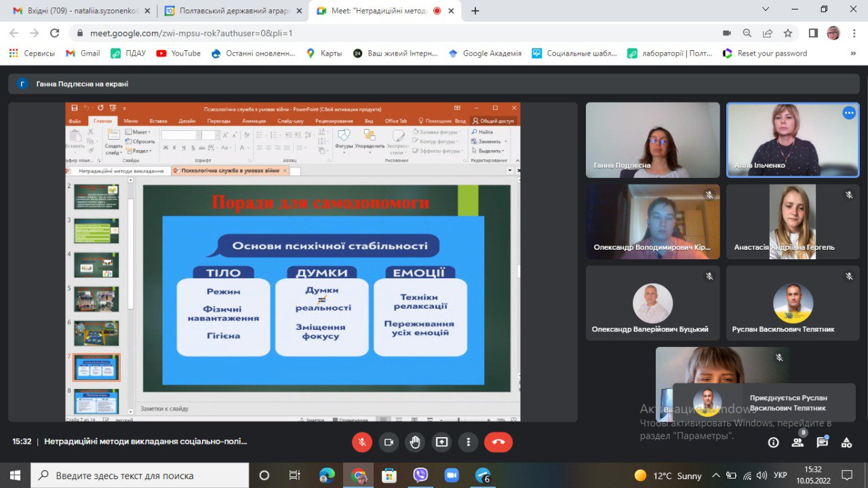Open the Gmail bookmark

pyautogui.click(x=83, y=53)
